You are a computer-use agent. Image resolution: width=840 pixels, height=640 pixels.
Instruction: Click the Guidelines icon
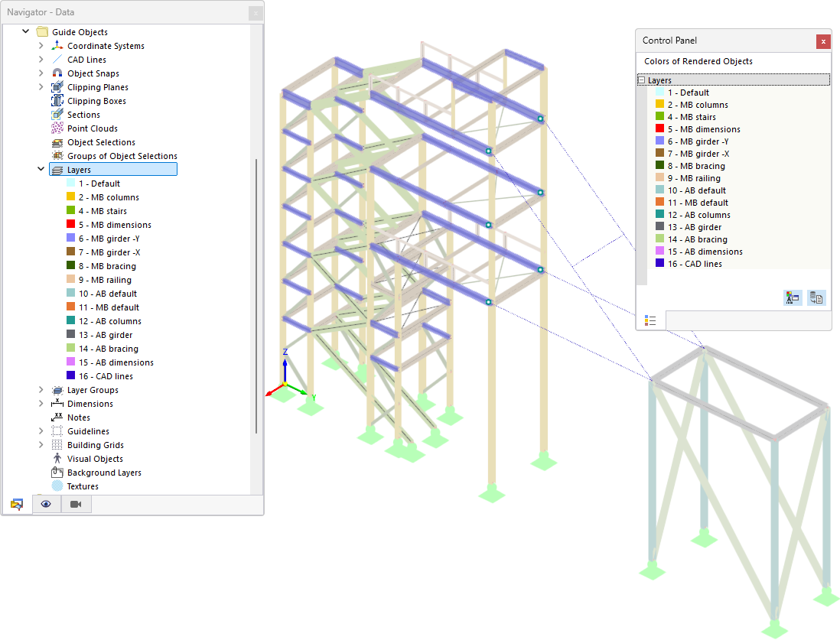tap(57, 431)
